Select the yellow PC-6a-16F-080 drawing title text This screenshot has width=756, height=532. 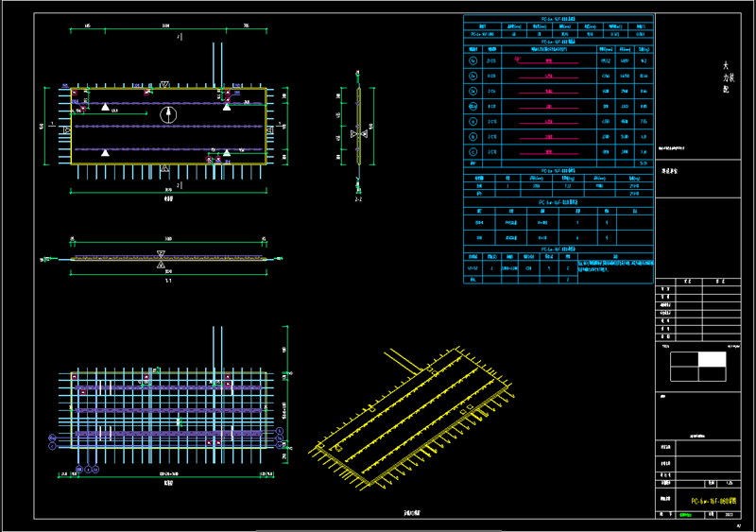click(713, 501)
